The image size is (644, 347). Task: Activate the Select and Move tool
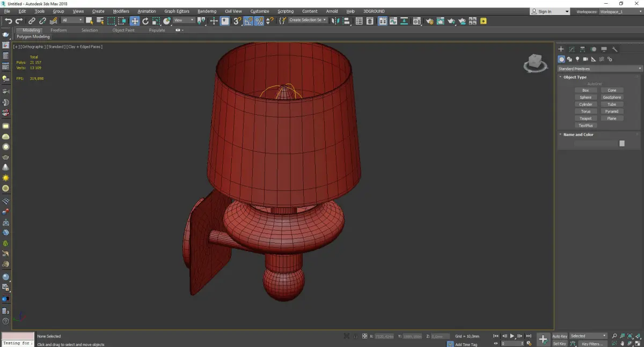[134, 21]
